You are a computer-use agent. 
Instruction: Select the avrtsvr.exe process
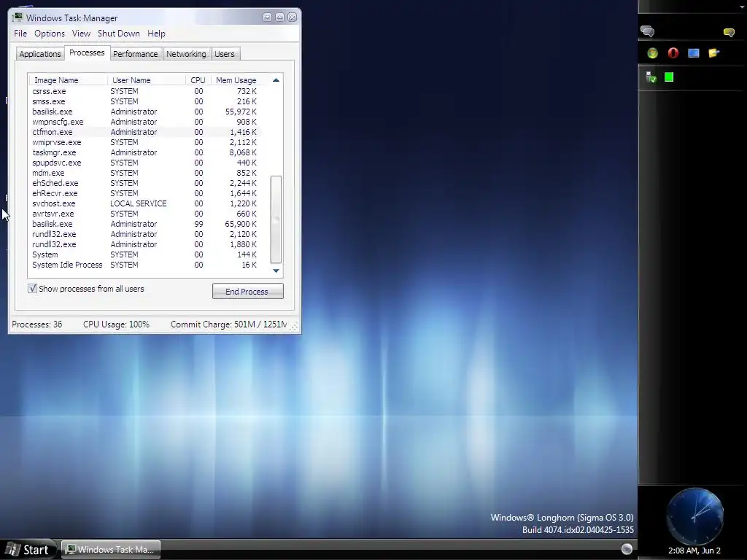click(x=145, y=214)
